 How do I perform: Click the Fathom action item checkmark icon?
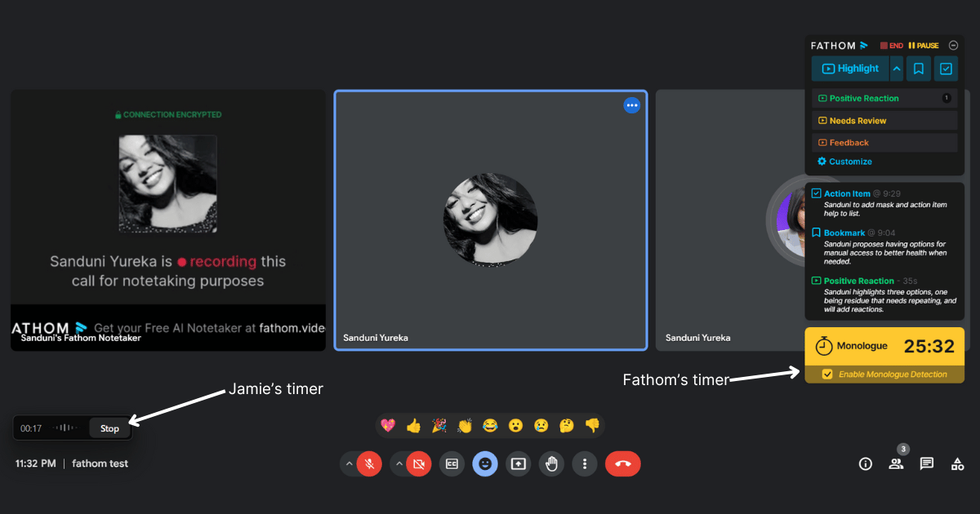click(x=946, y=69)
